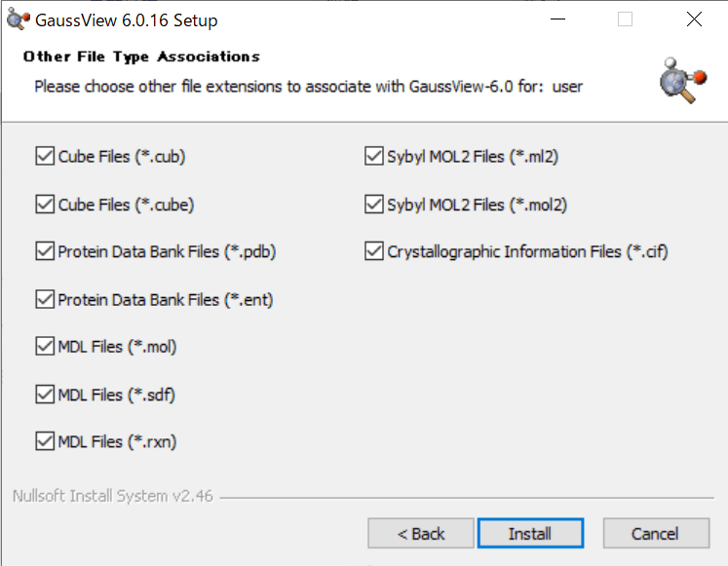Toggle MDL Files (*.mol) checkbox

pyautogui.click(x=45, y=346)
